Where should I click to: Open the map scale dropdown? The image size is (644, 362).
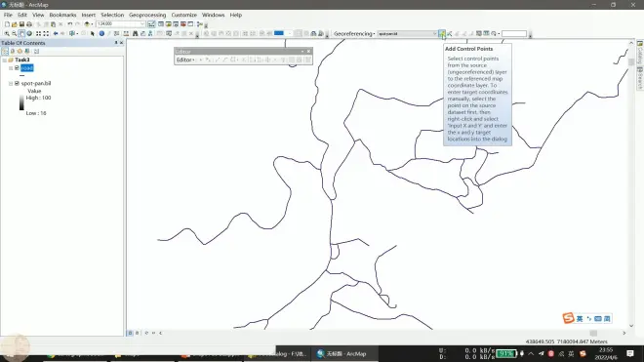point(142,24)
